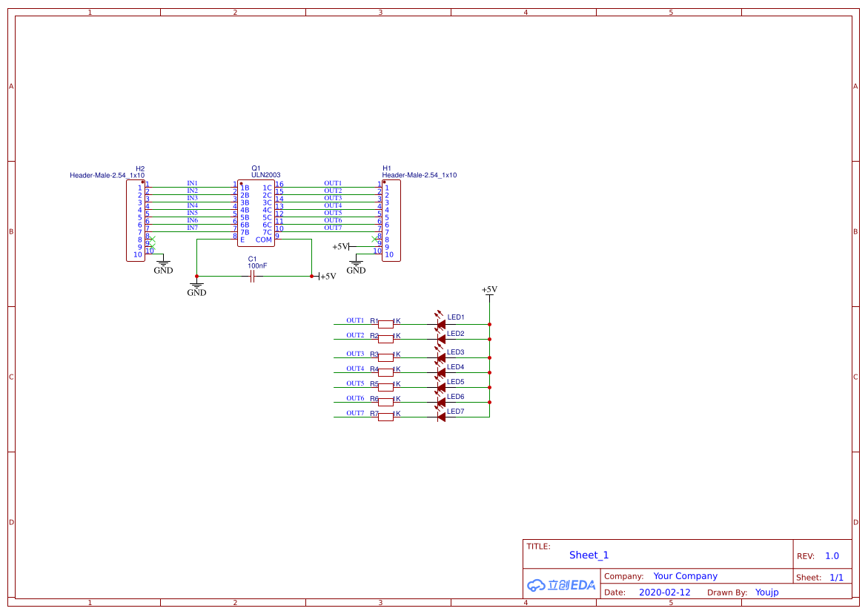Screen dimensions: 868x614
Task: Click the ULN2003 part name label
Action: (265, 175)
